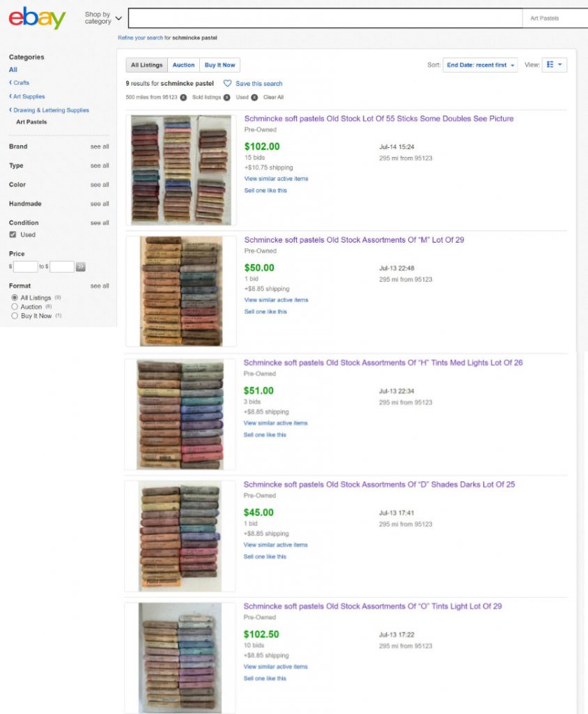
Task: Open the thumbnail of the $50.00 pastel lot
Action: (181, 291)
